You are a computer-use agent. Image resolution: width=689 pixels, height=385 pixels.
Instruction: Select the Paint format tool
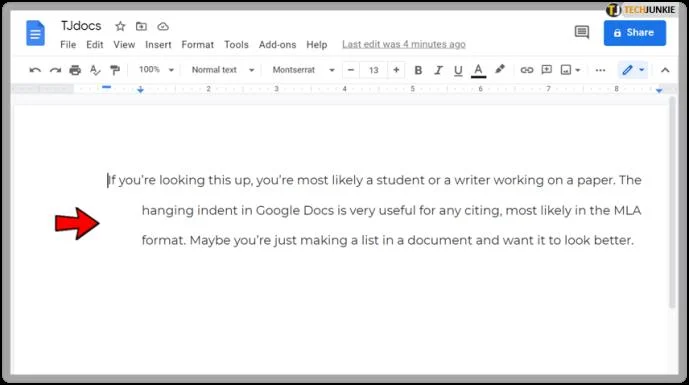pos(115,70)
